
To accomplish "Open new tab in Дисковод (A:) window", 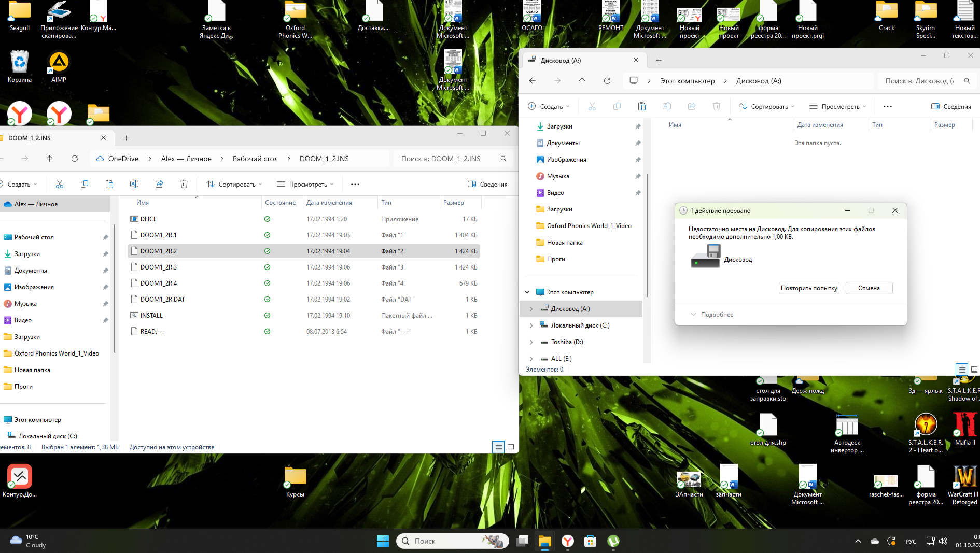I will tap(659, 60).
